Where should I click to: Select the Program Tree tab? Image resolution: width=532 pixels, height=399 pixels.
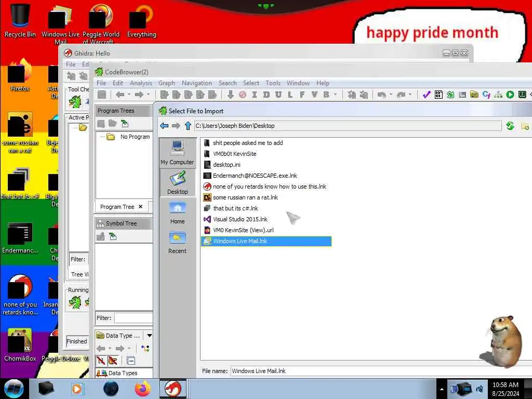tap(117, 207)
